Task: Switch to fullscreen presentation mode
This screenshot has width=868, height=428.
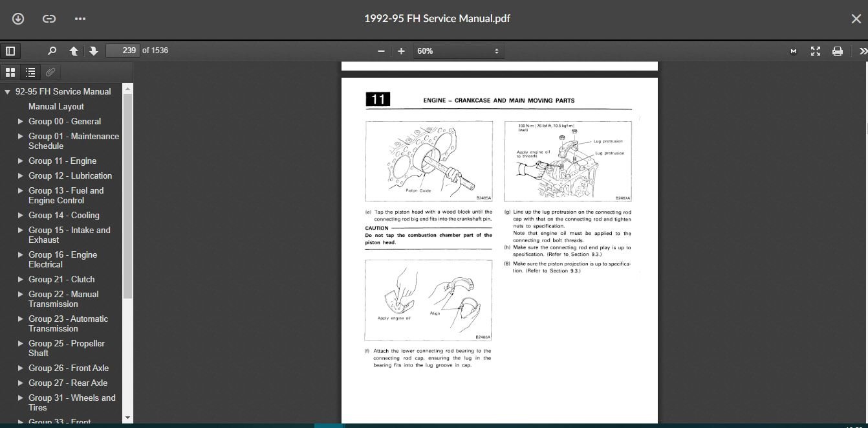Action: click(x=816, y=51)
